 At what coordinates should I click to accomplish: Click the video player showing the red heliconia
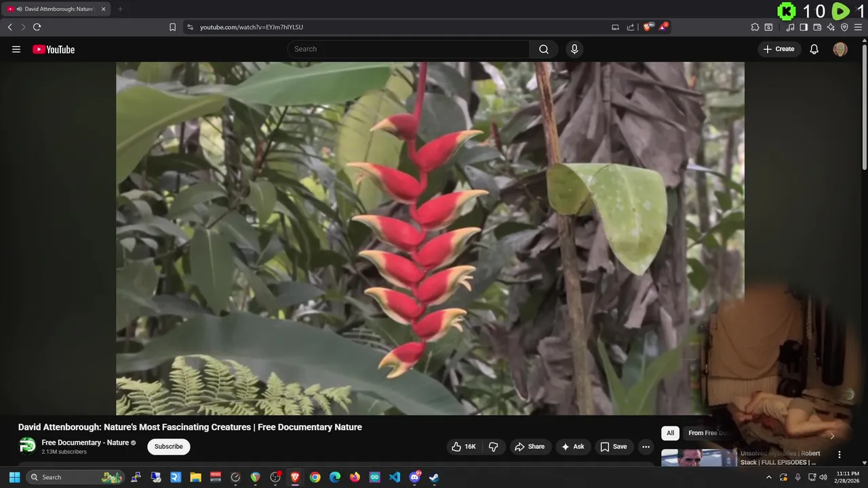(x=430, y=239)
